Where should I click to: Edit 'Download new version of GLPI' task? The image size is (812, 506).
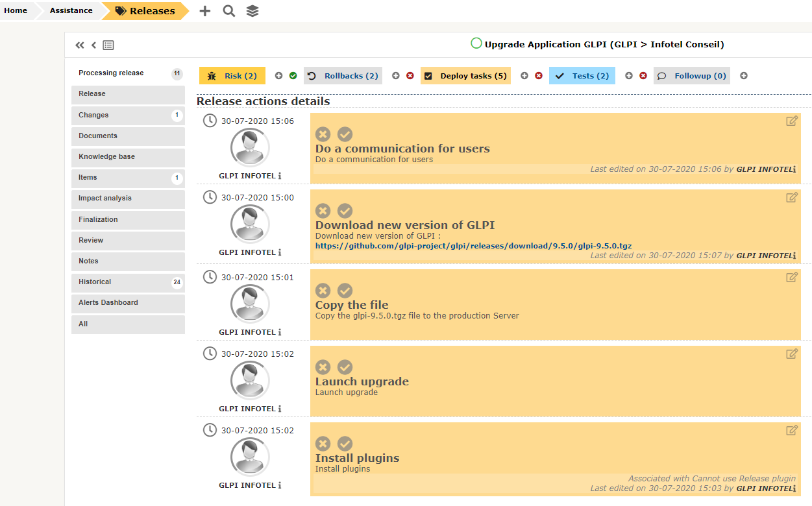(792, 197)
